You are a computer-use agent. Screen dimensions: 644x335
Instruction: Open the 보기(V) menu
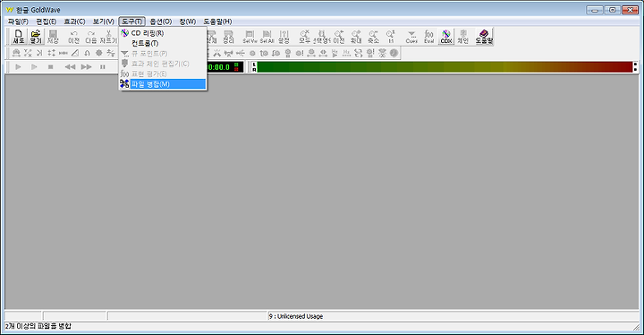click(x=103, y=21)
